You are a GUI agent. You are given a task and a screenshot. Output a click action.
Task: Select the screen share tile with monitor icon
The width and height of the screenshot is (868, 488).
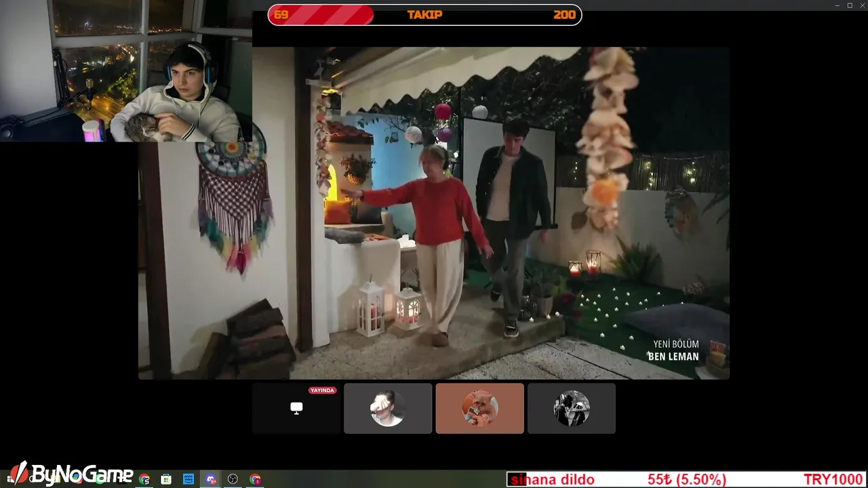pos(296,408)
